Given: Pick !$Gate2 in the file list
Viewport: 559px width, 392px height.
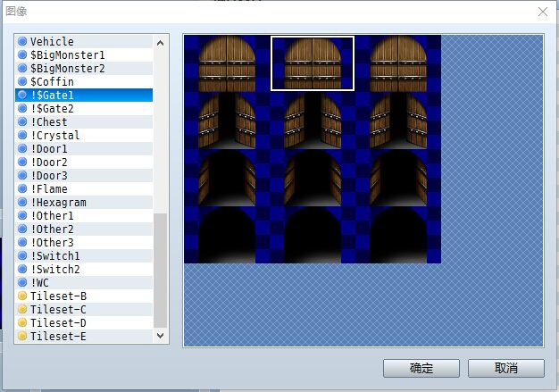Looking at the screenshot, I should click(x=84, y=108).
